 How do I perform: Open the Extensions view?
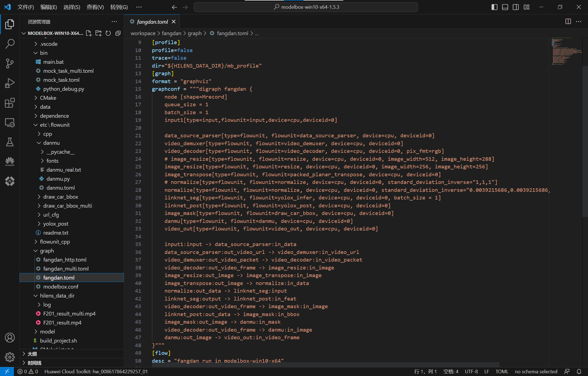pyautogui.click(x=10, y=103)
